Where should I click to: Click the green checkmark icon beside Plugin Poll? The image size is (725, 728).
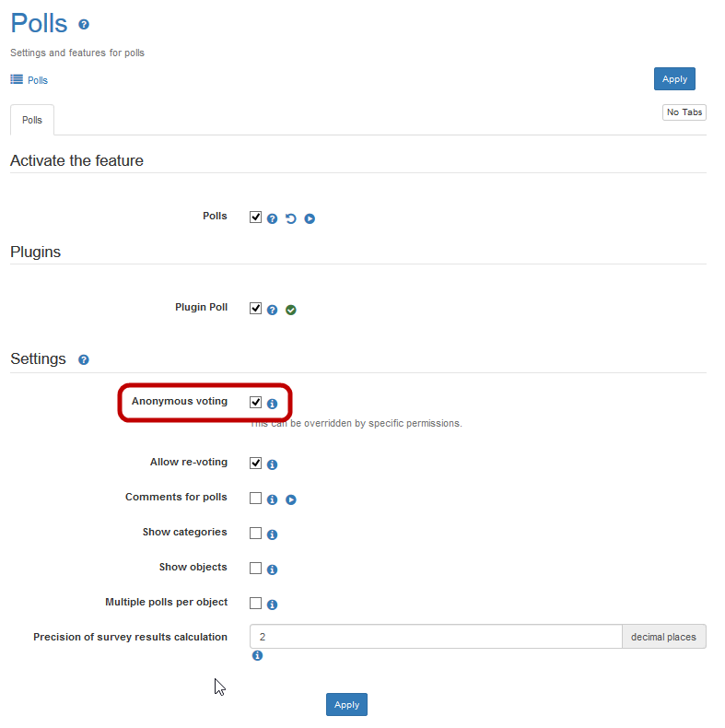tap(291, 311)
